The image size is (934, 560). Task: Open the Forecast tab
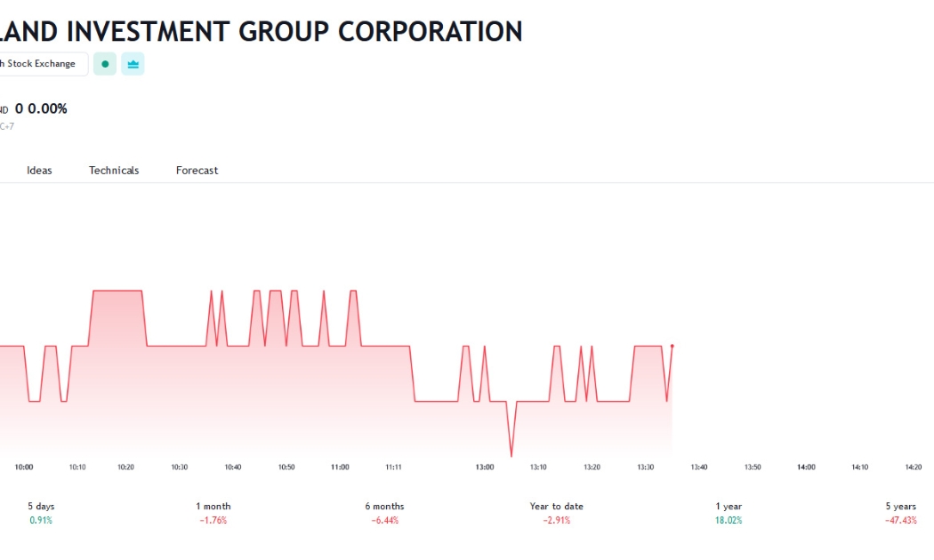(x=197, y=170)
